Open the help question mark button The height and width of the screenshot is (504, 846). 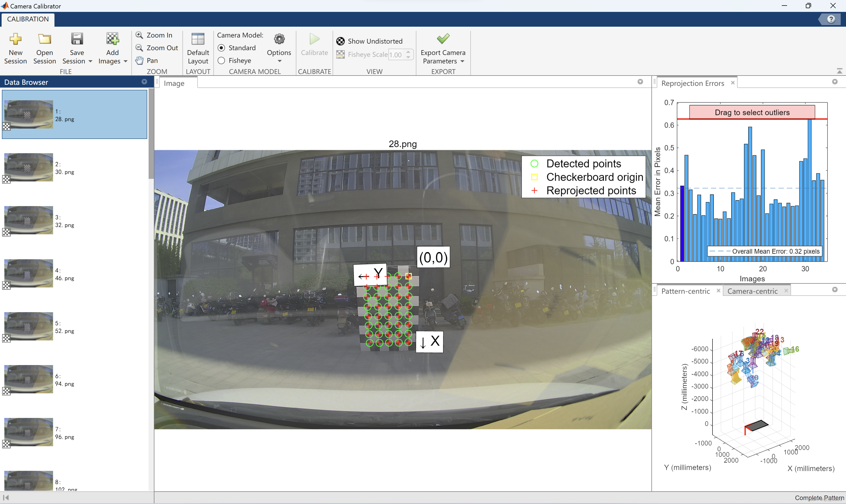click(x=831, y=19)
